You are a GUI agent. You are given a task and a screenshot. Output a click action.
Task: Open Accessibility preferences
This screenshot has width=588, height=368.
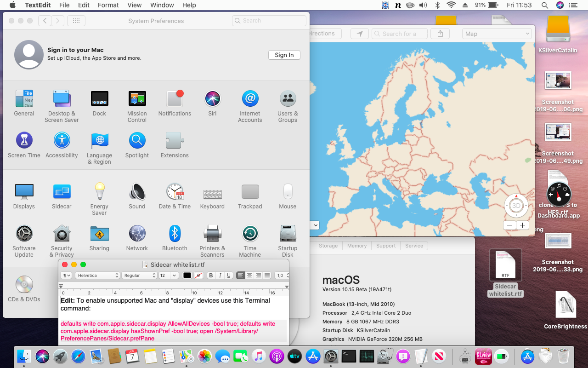point(62,145)
